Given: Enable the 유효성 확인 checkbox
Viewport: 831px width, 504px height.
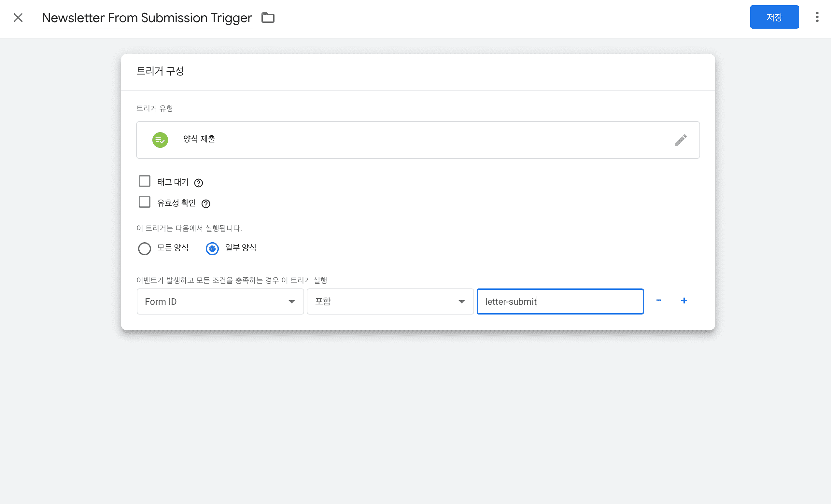Looking at the screenshot, I should pyautogui.click(x=144, y=202).
